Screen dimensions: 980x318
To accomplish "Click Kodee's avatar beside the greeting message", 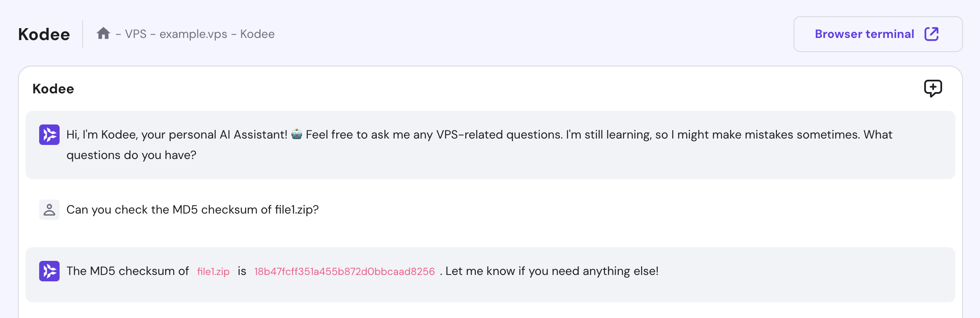I will click(49, 135).
